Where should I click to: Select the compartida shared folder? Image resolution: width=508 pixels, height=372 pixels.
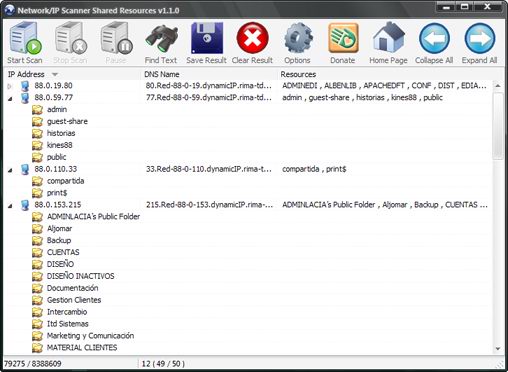[65, 181]
